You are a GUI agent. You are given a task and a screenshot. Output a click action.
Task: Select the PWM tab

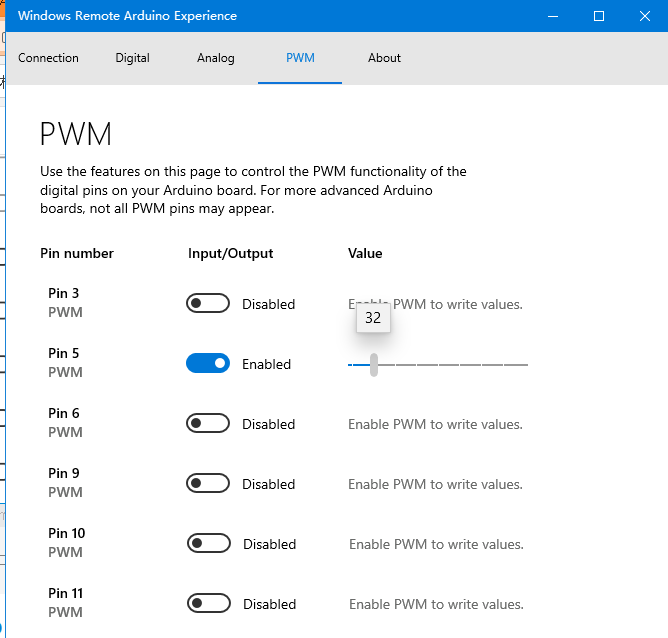coord(300,58)
